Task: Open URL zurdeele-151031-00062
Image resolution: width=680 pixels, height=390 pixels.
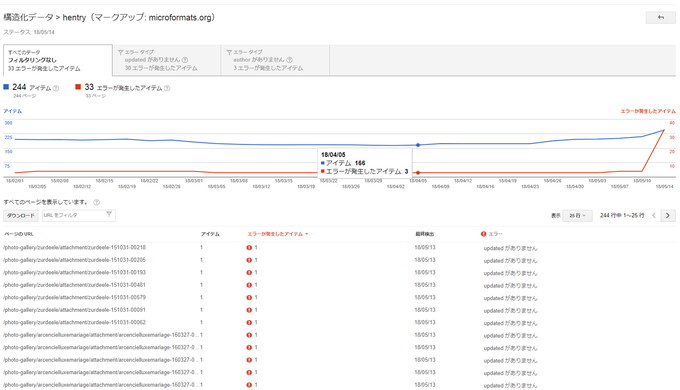Action: point(75,323)
